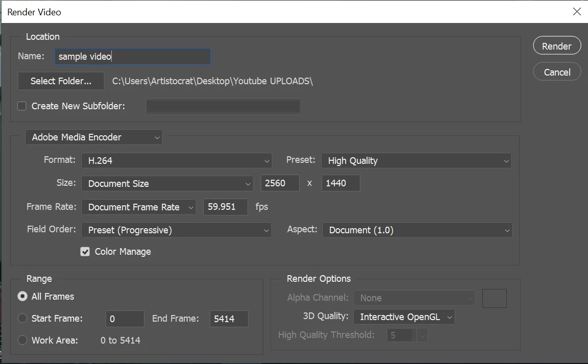Uncheck the Color Manage checkbox

pyautogui.click(x=85, y=252)
